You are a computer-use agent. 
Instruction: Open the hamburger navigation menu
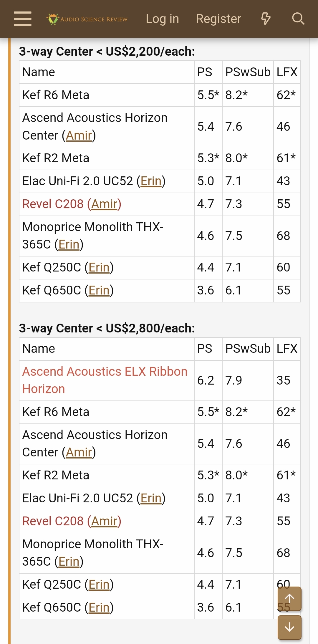[23, 19]
